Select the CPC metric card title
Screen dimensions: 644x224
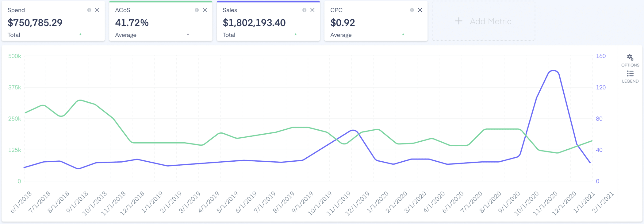pyautogui.click(x=336, y=10)
